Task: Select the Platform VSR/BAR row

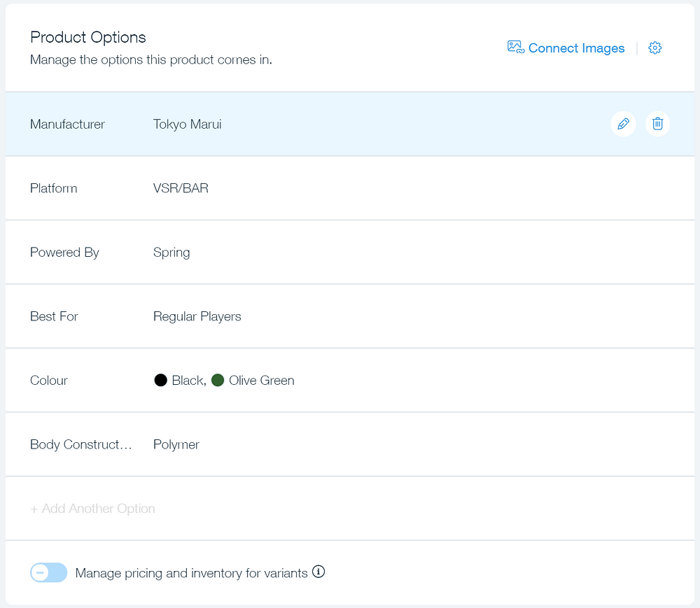Action: 350,188
